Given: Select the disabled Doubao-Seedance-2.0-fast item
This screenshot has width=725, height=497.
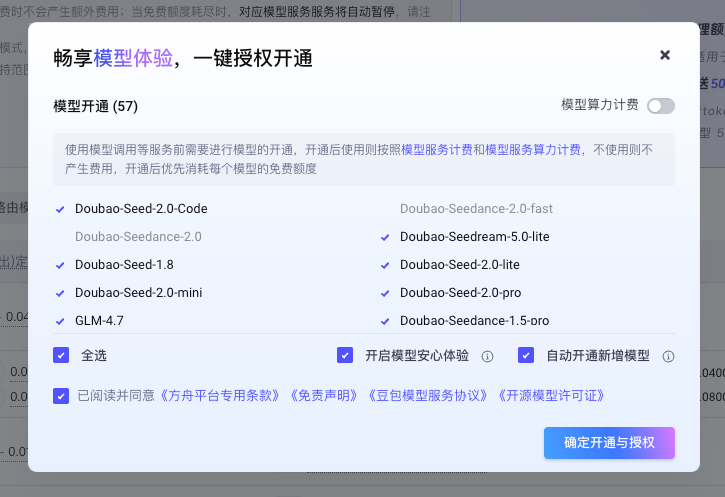Looking at the screenshot, I should [476, 209].
